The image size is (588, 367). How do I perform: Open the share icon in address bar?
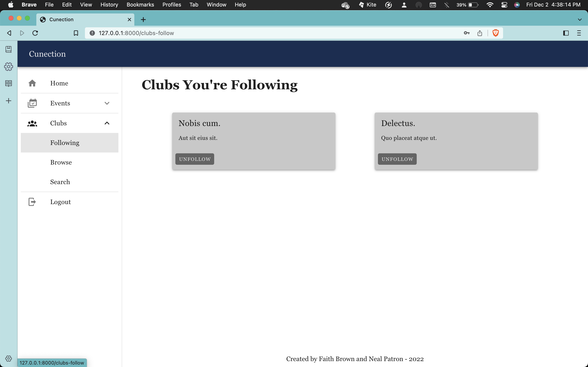(x=480, y=33)
